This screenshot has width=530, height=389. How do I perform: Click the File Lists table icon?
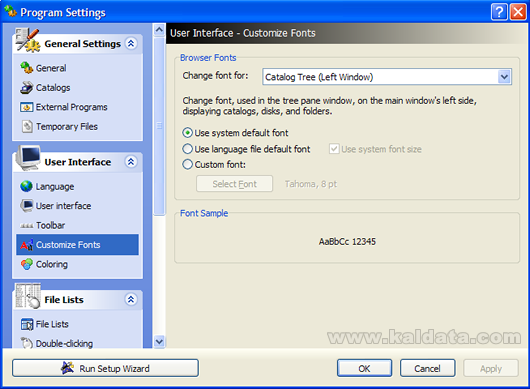tap(27, 324)
